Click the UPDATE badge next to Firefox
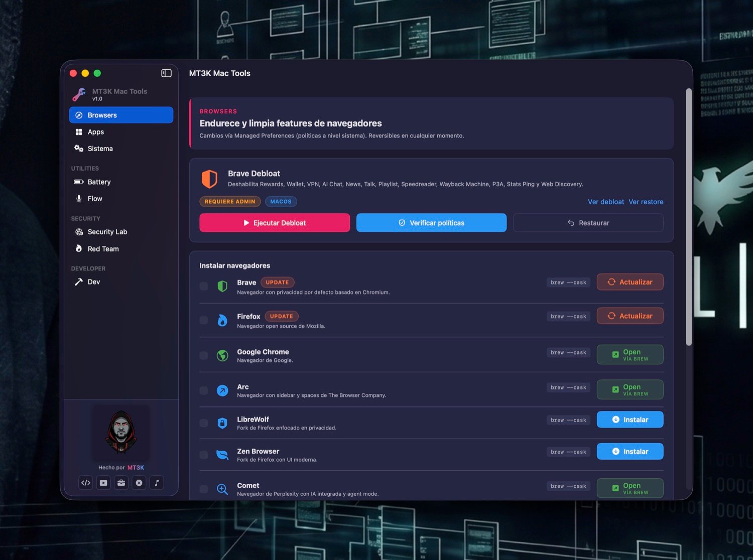The image size is (753, 560). [x=281, y=316]
